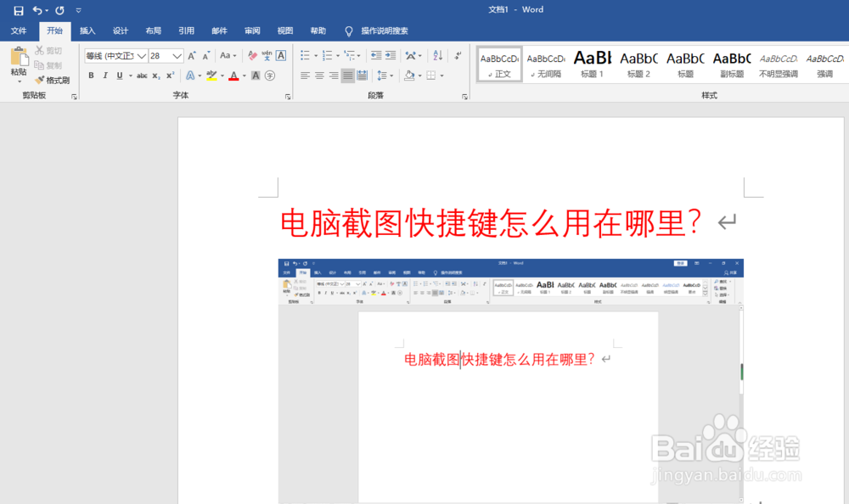Apply the 强调 style
This screenshot has width=849, height=504.
[824, 64]
